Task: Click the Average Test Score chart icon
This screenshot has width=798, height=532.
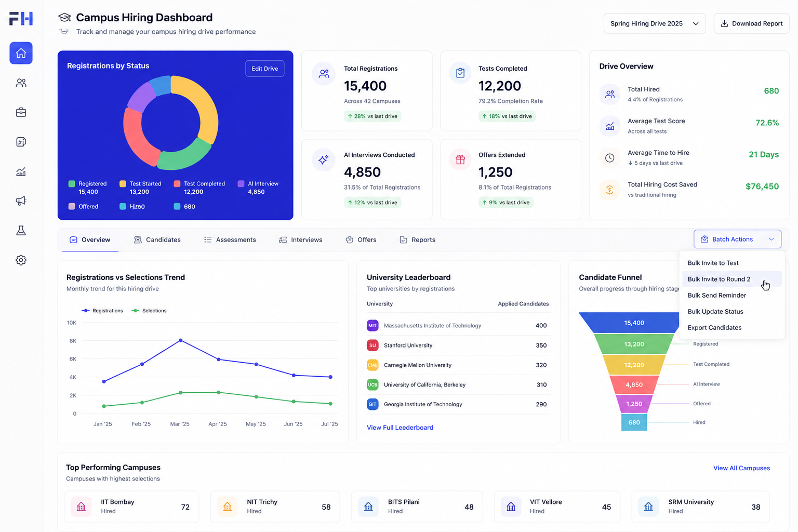Action: 610,126
